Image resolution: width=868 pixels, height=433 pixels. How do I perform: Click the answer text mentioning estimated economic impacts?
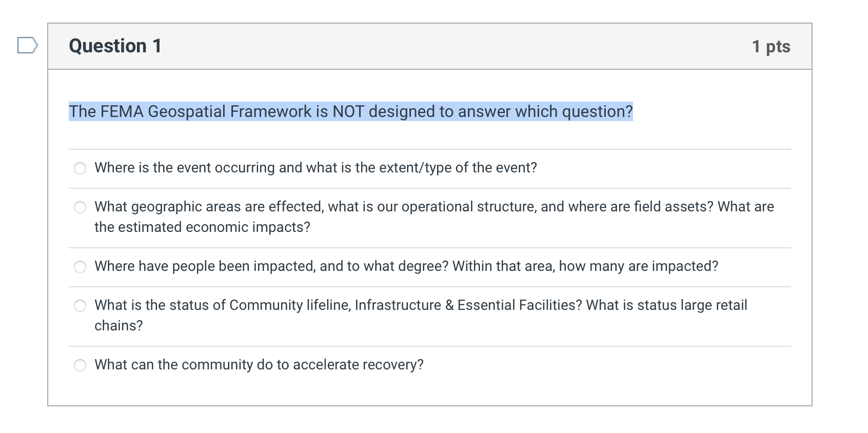click(202, 226)
